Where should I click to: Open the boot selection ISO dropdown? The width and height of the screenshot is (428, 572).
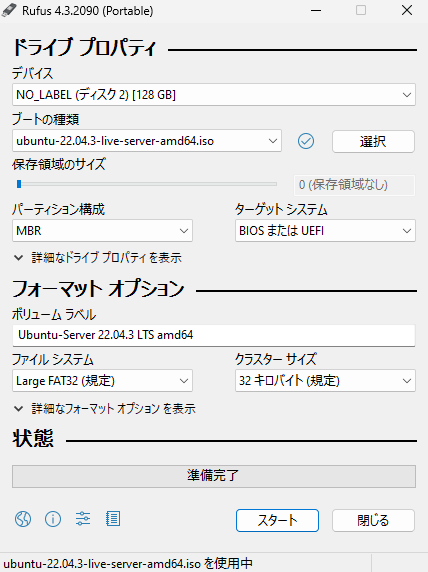tap(147, 141)
